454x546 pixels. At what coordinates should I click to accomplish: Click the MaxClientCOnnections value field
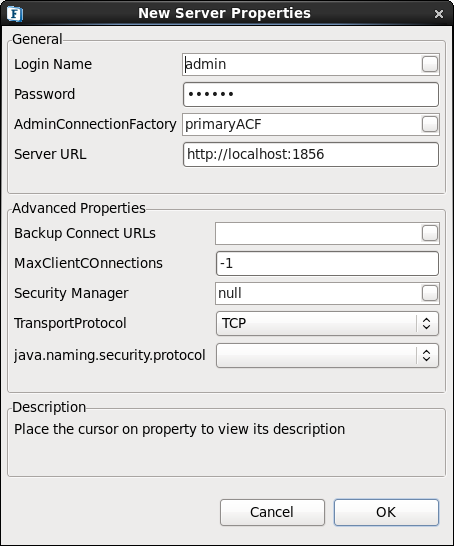(x=327, y=264)
